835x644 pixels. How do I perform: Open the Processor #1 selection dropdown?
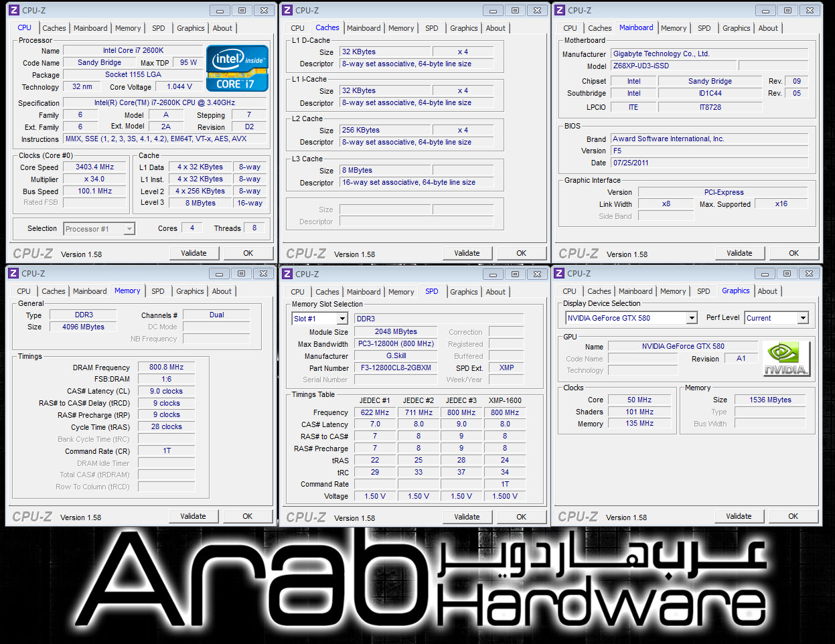(130, 229)
